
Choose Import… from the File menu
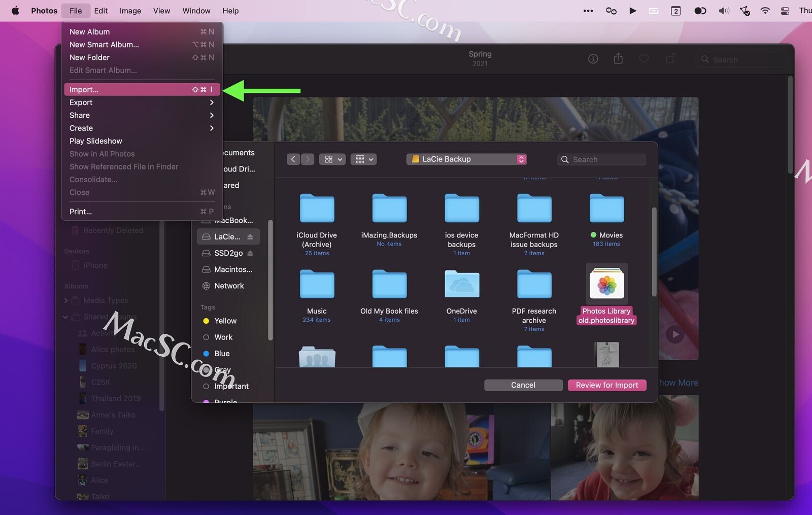click(142, 89)
